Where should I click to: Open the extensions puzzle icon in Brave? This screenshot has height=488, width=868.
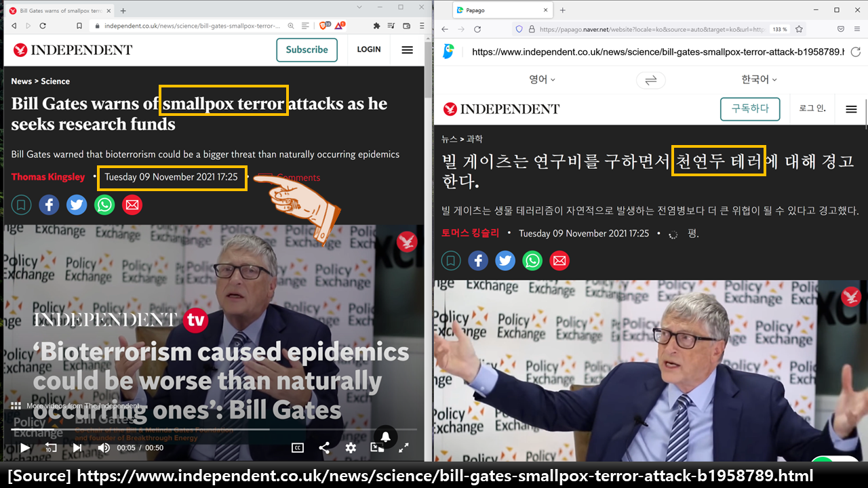tap(377, 26)
